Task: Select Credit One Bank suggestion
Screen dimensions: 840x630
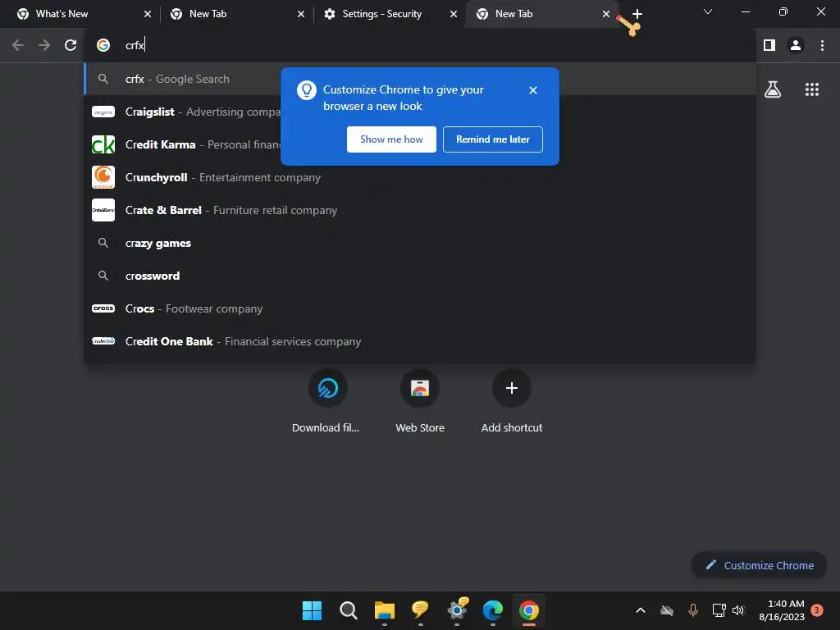Action: (x=420, y=341)
